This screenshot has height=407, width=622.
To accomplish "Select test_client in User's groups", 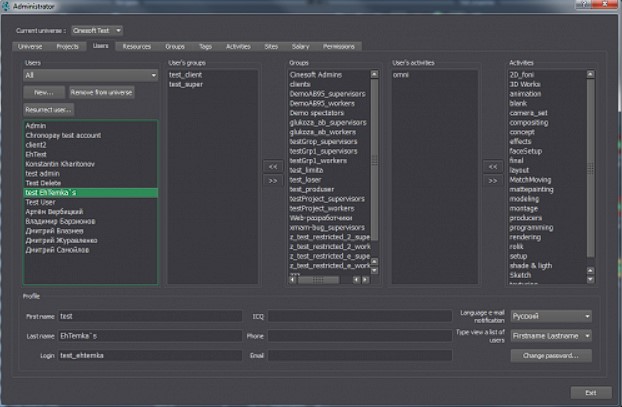I will tap(213, 75).
